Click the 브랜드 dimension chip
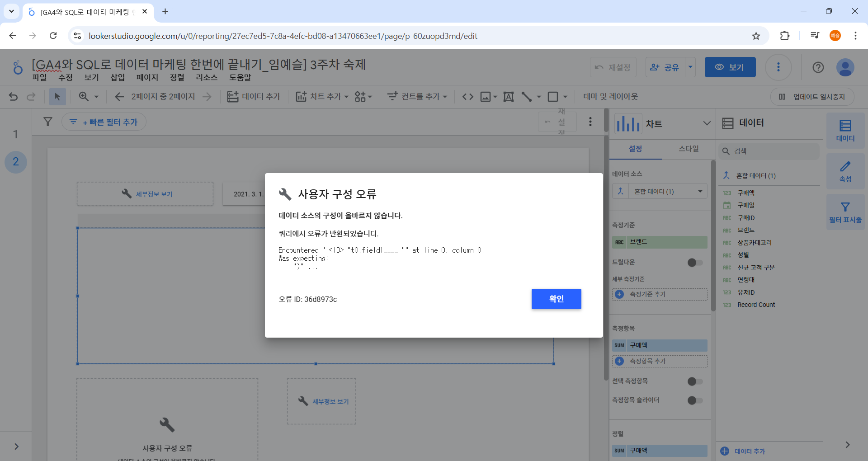 660,242
